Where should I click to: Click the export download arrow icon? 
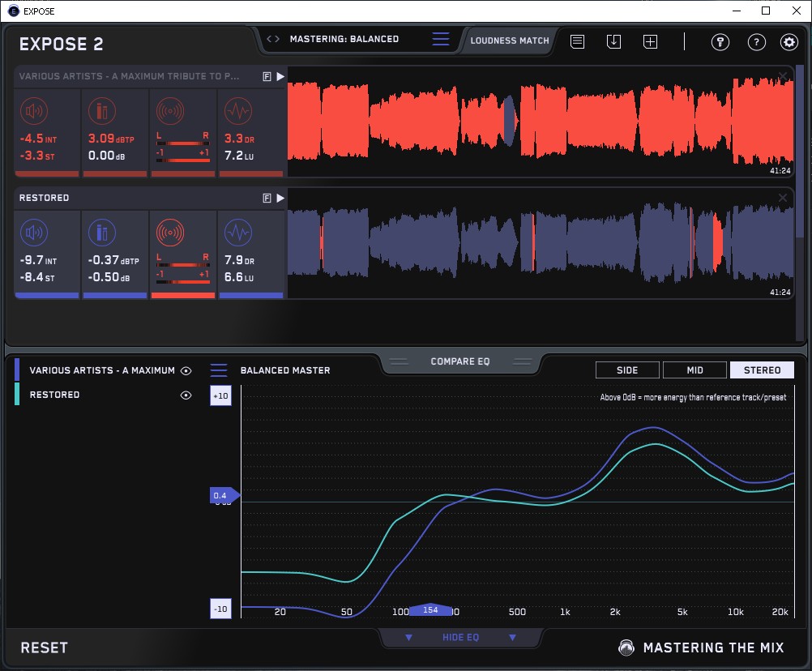tap(613, 41)
